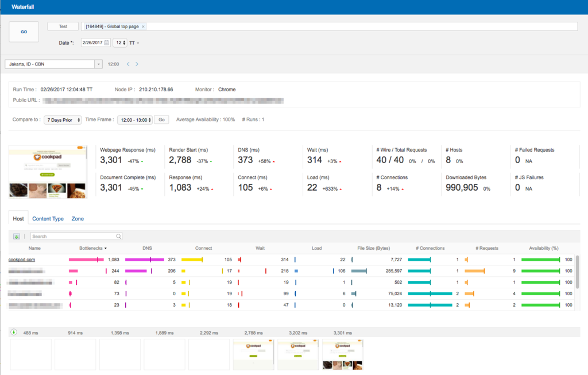This screenshot has height=375, width=588.
Task: Click file size value 13,120
Action: pyautogui.click(x=395, y=305)
